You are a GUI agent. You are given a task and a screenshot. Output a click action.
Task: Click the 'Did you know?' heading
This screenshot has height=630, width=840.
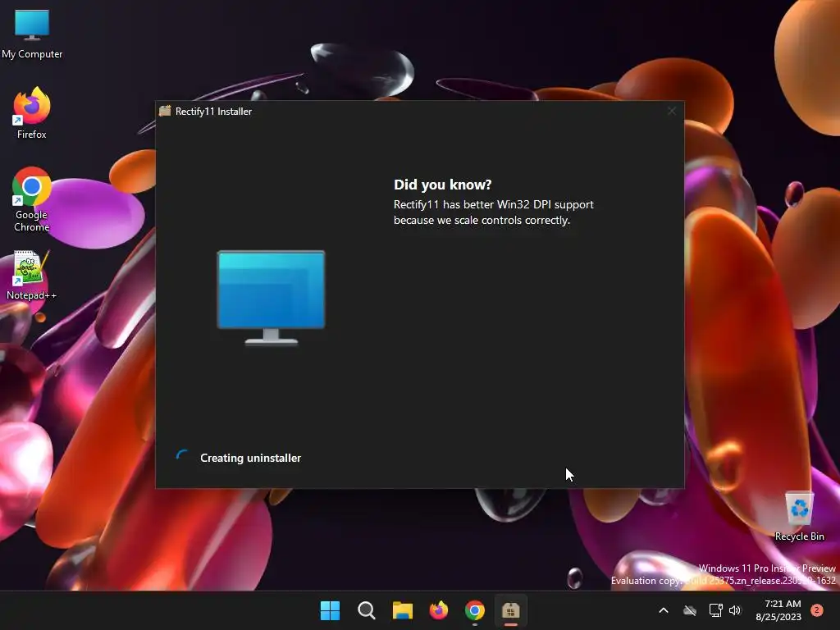[x=442, y=185]
